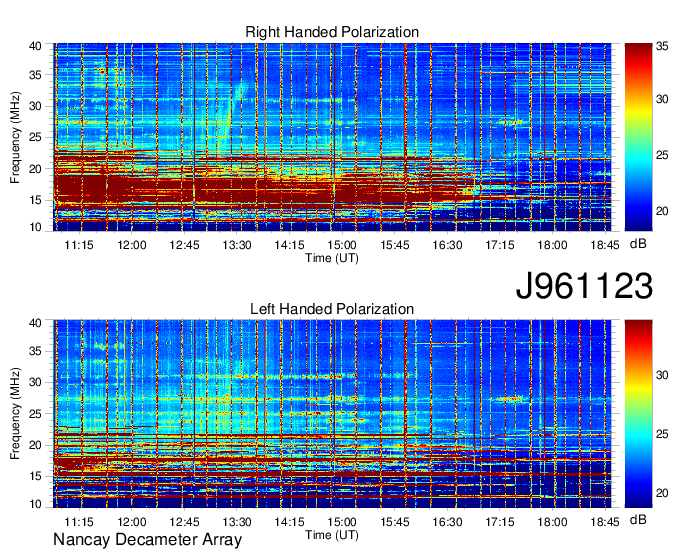Click 10 MHz frequency tick of Right Handed plot
Image resolution: width=680 pixels, height=552 pixels.
click(x=35, y=227)
